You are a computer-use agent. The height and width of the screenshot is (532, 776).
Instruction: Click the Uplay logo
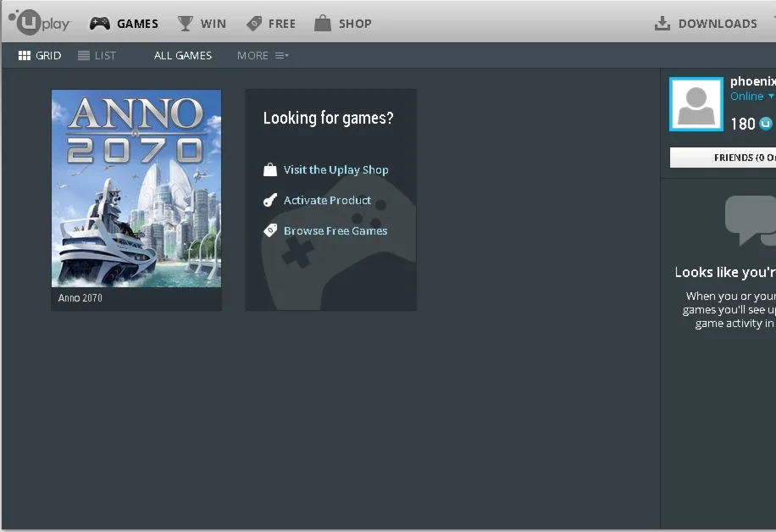coord(39,23)
